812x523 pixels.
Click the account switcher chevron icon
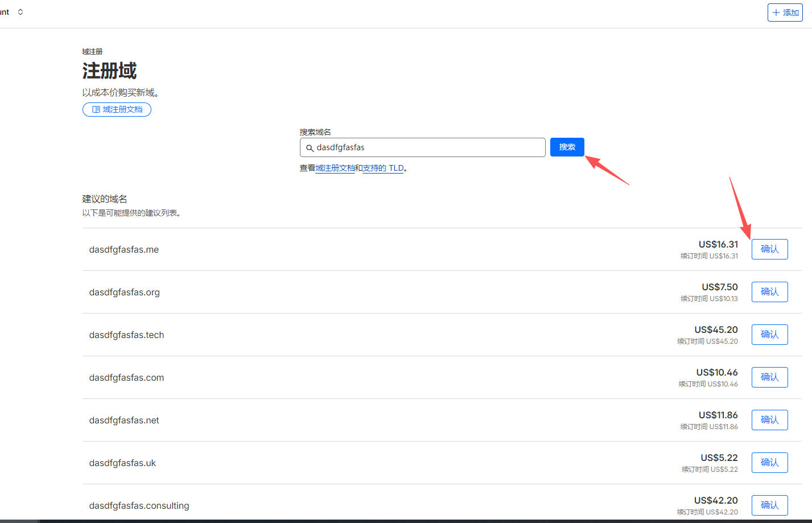(20, 12)
